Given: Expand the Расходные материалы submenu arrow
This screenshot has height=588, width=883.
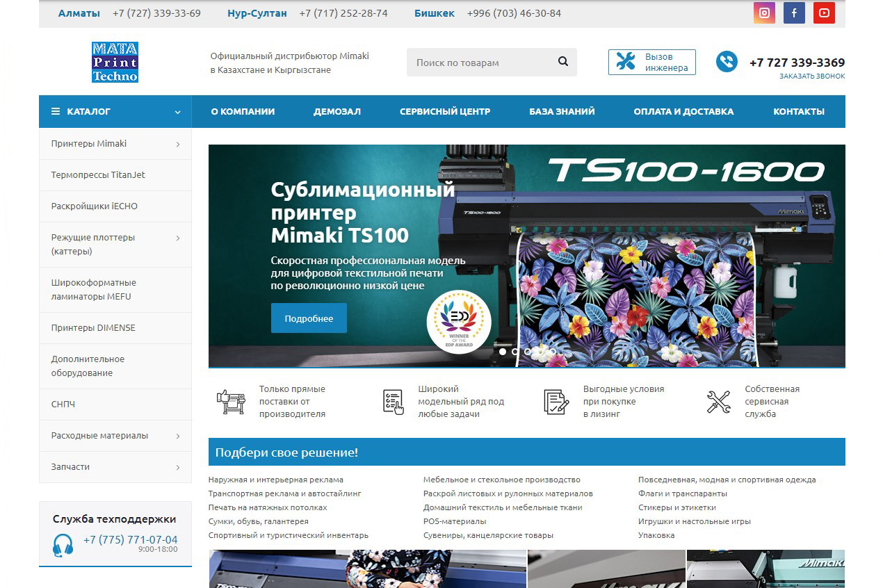Looking at the screenshot, I should [x=178, y=436].
